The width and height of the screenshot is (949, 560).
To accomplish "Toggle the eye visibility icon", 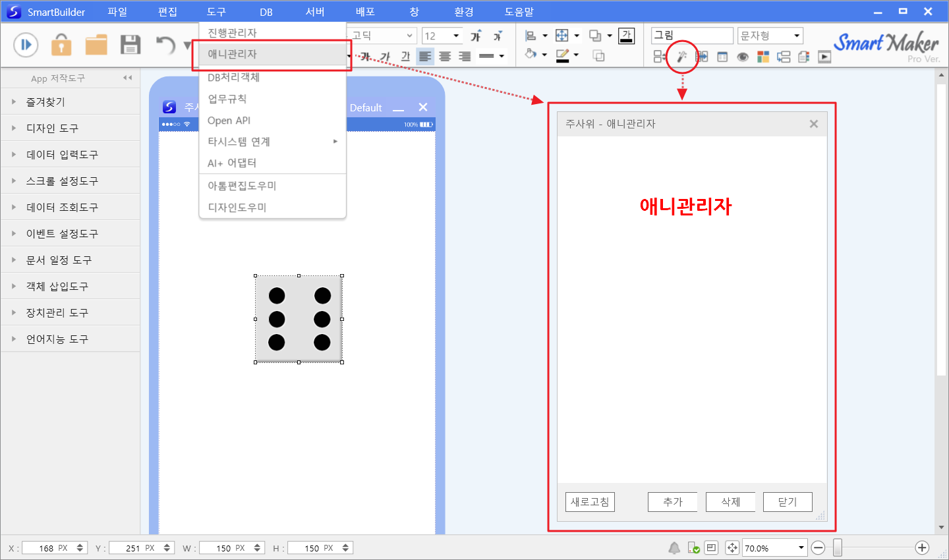I will pos(743,57).
